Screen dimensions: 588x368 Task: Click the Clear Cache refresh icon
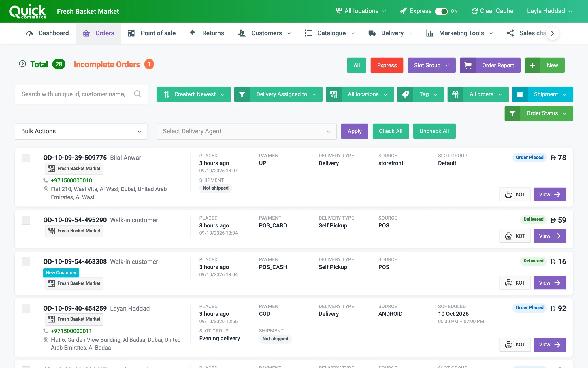474,11
